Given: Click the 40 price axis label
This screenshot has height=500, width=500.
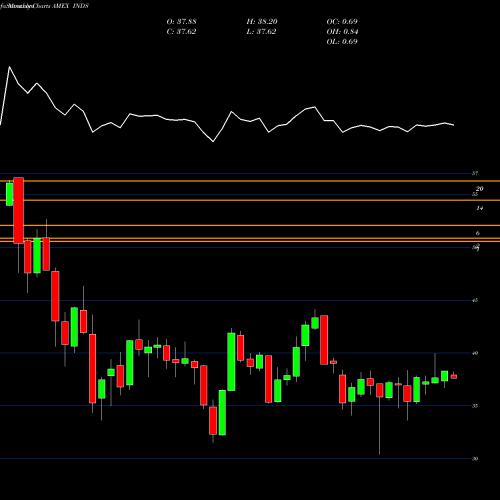Looking at the screenshot, I should click(475, 353).
